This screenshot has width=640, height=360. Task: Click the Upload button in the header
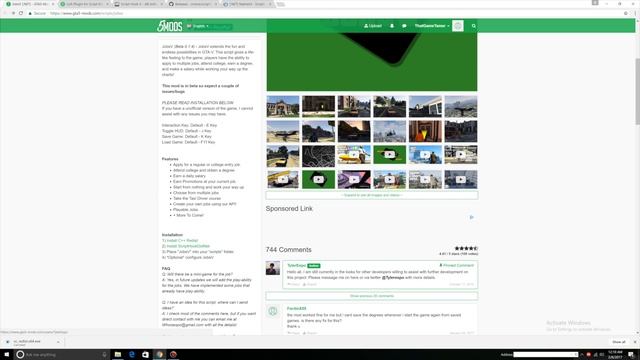click(x=373, y=26)
